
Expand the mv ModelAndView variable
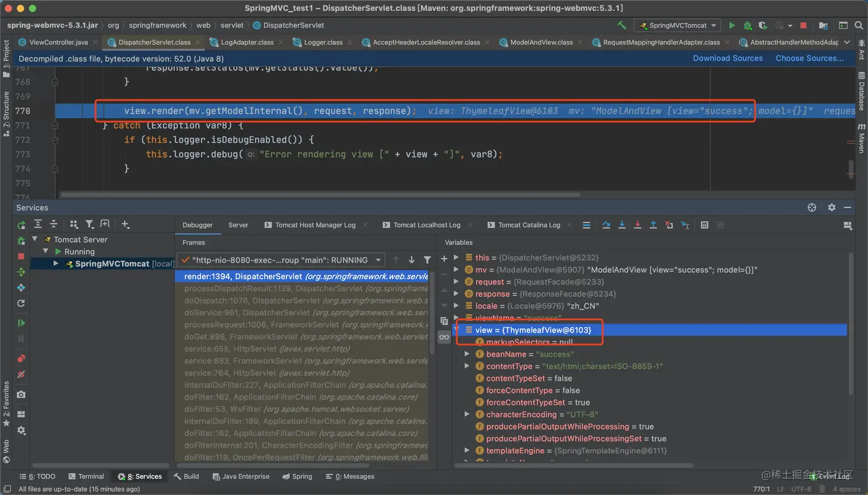pos(456,269)
